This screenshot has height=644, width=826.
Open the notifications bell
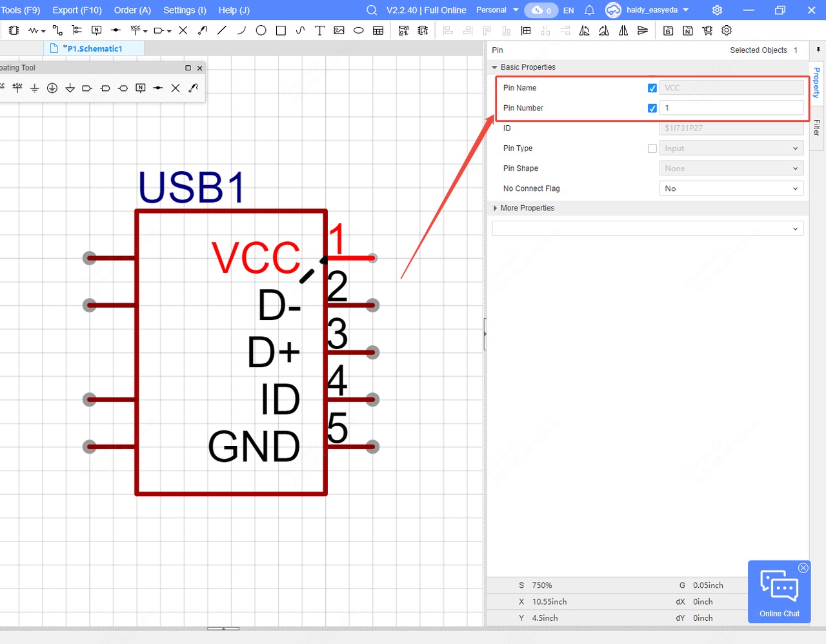coord(589,10)
